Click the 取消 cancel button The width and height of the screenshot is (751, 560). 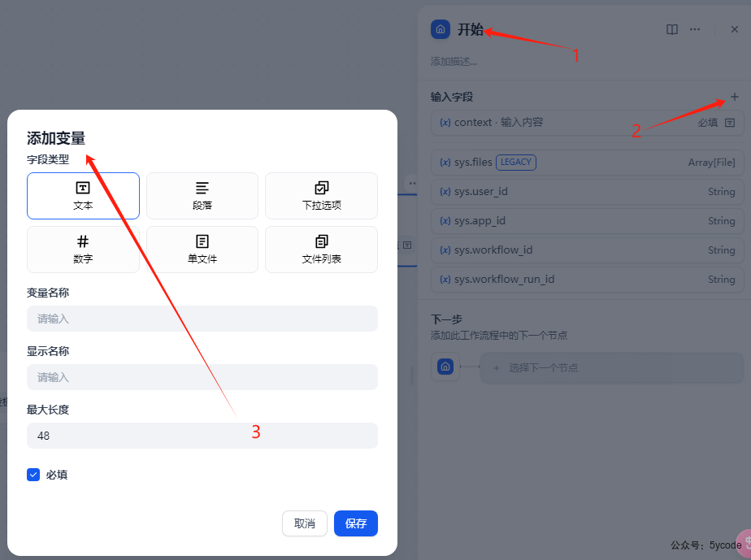pos(305,523)
